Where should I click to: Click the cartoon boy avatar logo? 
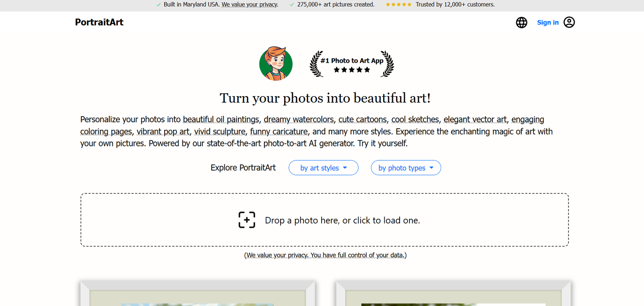[x=276, y=64]
